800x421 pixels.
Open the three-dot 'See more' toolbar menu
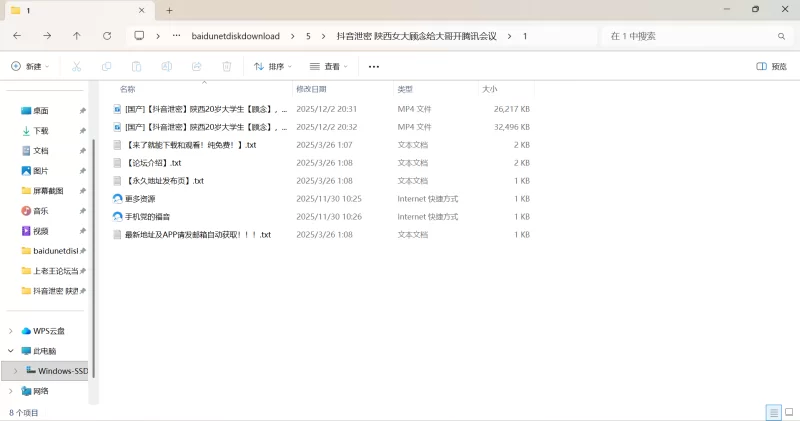(374, 67)
